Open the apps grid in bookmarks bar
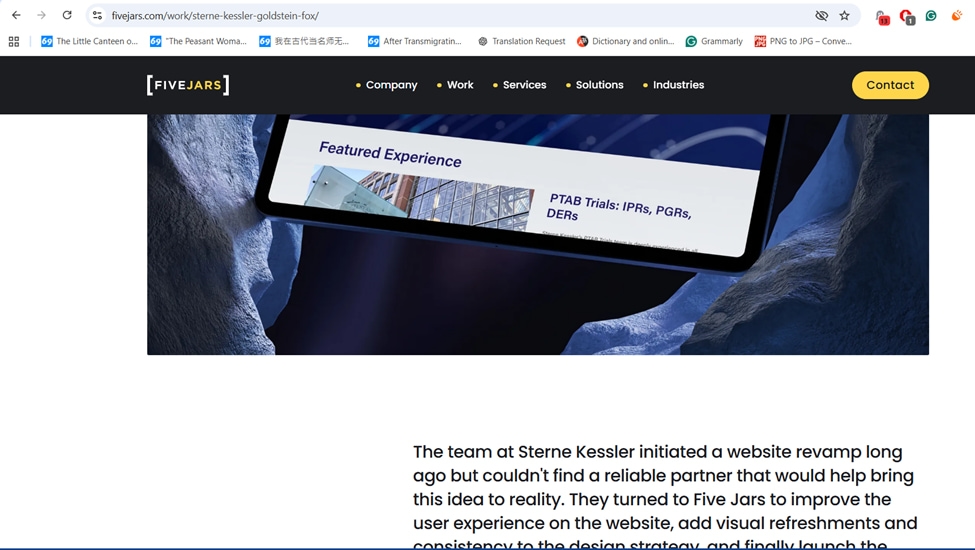This screenshot has width=975, height=550. tap(14, 41)
